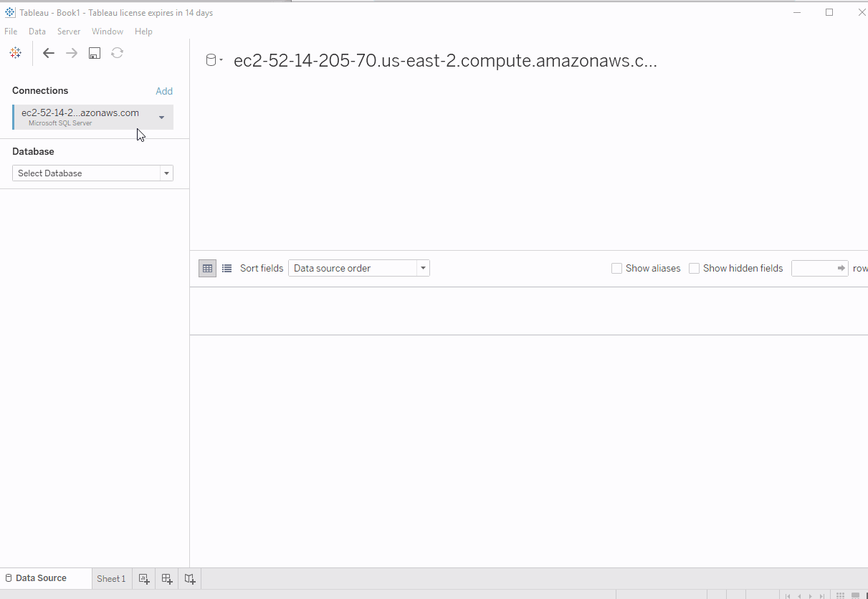Switch to the preview data grid view icon
The width and height of the screenshot is (868, 599).
207,268
